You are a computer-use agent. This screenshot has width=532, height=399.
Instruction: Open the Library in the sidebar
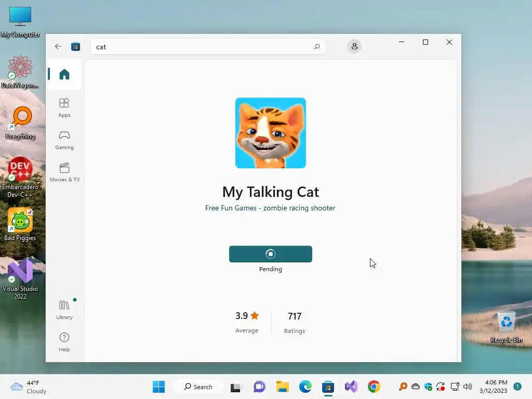pos(64,310)
